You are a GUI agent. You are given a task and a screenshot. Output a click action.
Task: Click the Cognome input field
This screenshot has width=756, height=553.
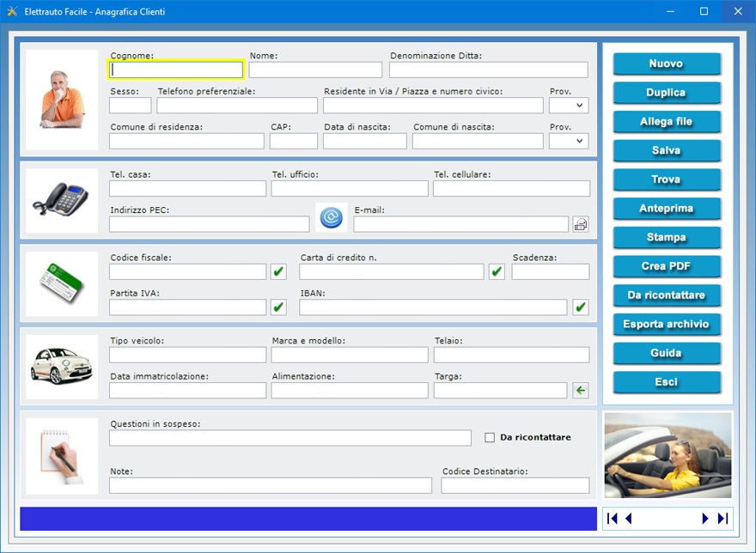[176, 70]
